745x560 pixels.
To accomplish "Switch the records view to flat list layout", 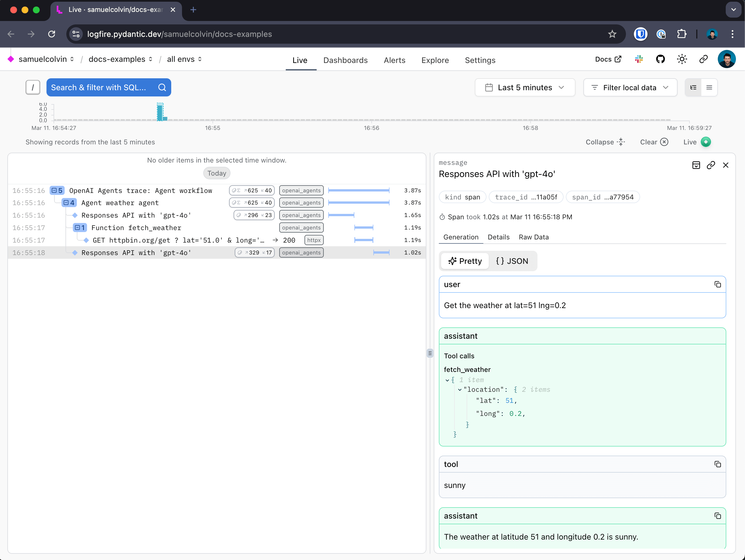I will click(709, 87).
